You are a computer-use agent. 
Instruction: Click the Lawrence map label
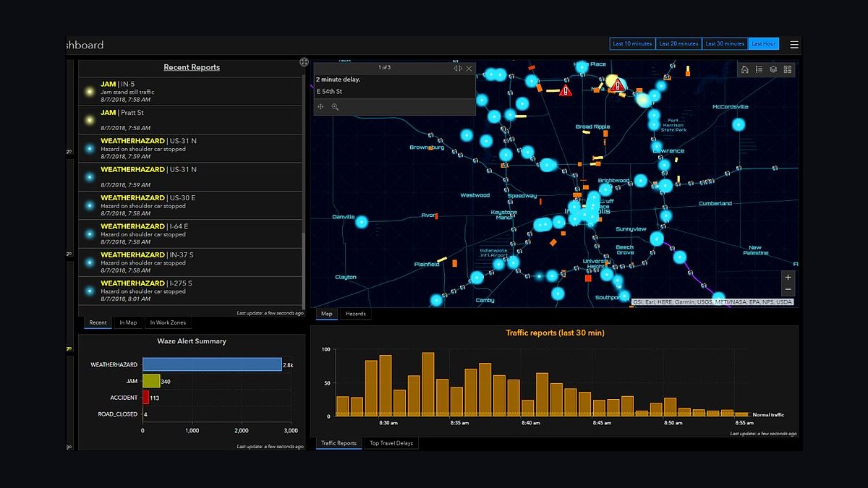[668, 151]
